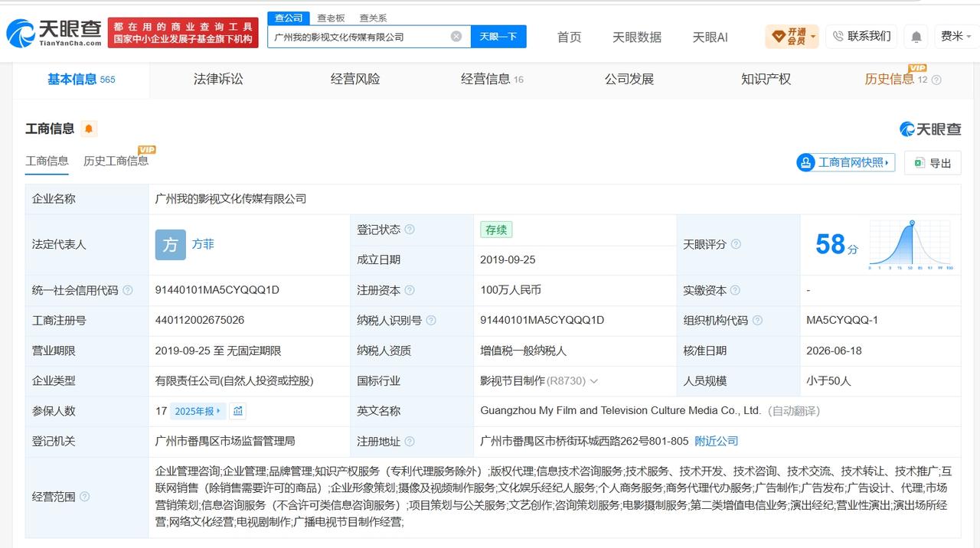
Task: Click help icon beside 实缴资本
Action: [735, 290]
